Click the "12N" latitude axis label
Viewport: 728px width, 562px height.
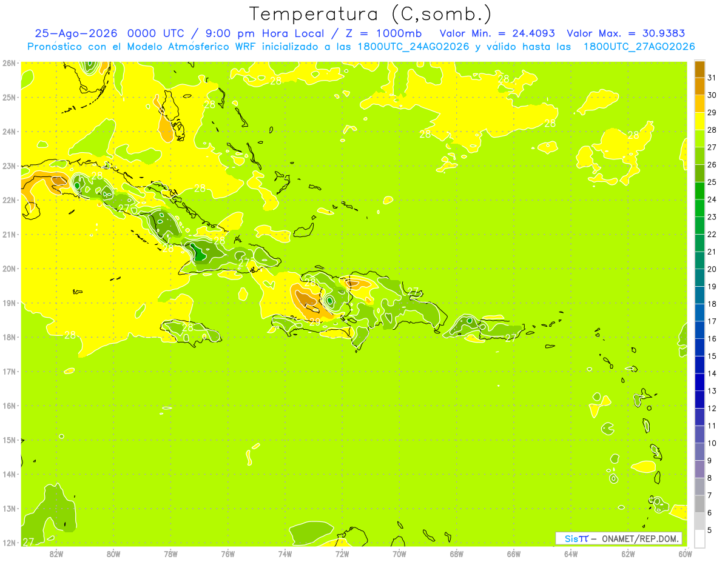point(8,543)
